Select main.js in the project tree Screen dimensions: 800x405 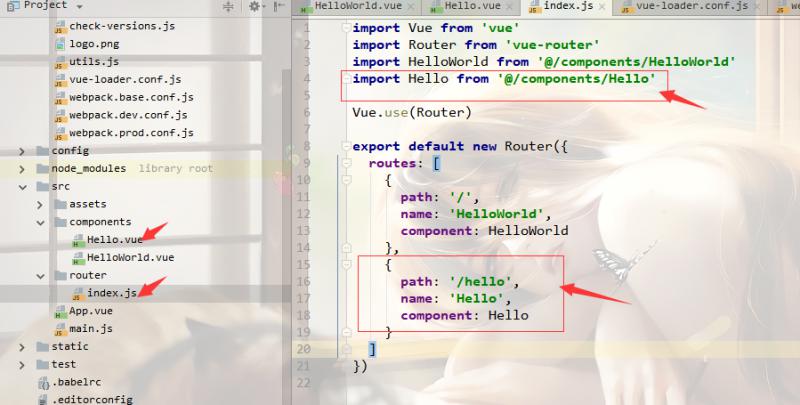coord(91,329)
